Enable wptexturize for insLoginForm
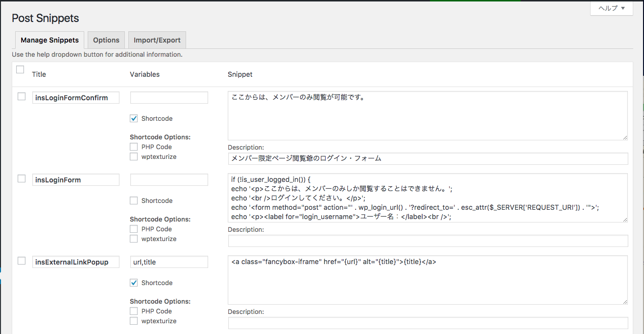 pyautogui.click(x=134, y=239)
